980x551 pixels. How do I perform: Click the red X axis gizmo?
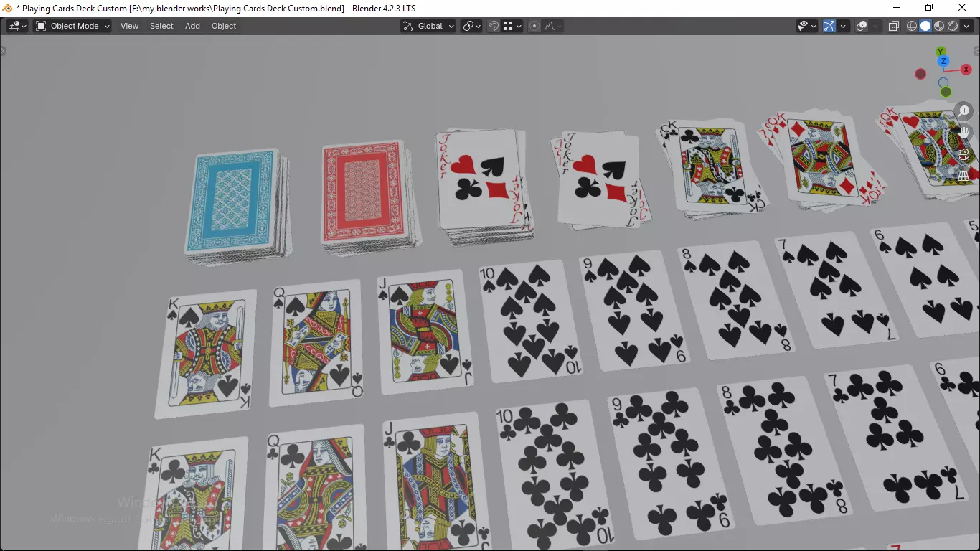tap(966, 70)
